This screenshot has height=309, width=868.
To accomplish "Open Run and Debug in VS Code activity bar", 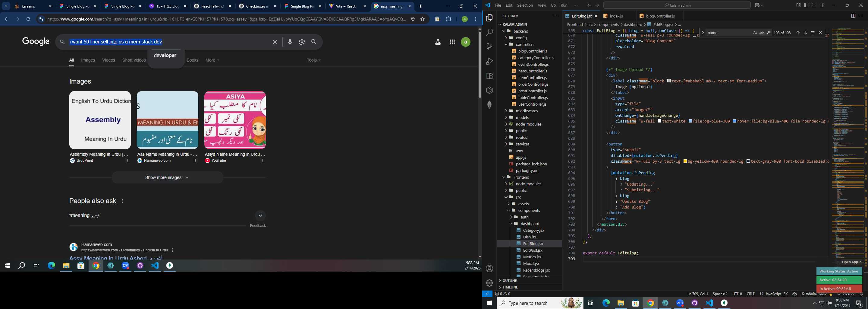I will pyautogui.click(x=489, y=61).
